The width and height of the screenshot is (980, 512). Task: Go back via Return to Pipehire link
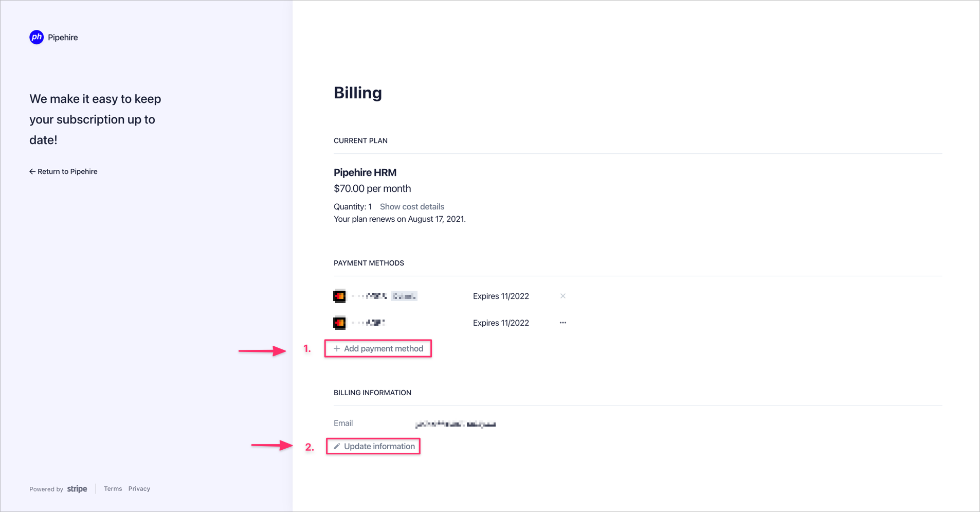click(63, 171)
